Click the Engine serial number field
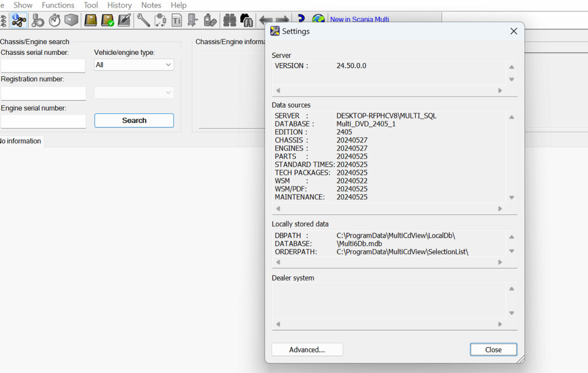 43,121
